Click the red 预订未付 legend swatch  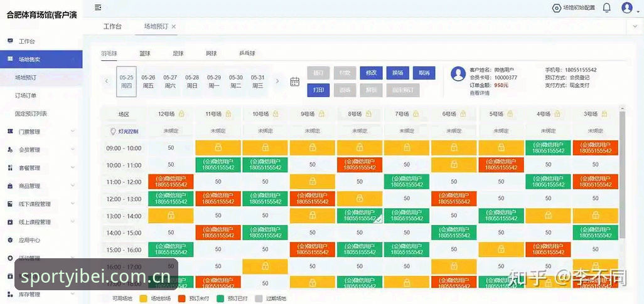pos(181,298)
